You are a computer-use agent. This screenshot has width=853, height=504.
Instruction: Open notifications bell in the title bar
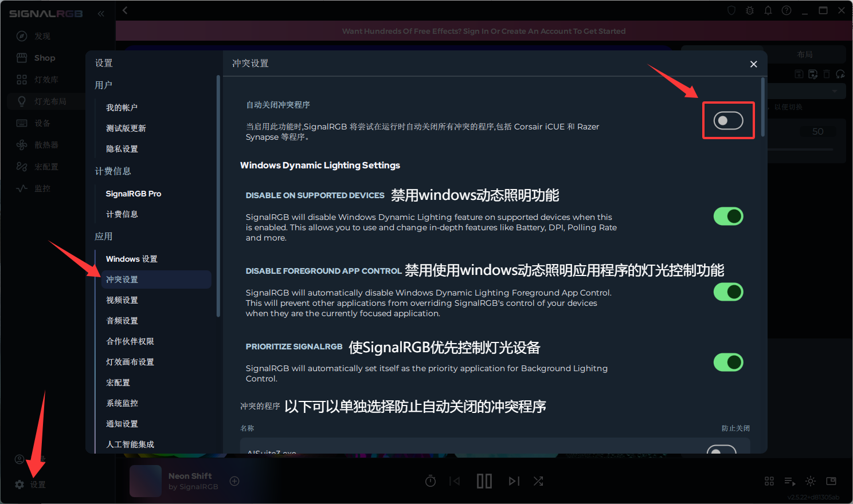click(768, 10)
